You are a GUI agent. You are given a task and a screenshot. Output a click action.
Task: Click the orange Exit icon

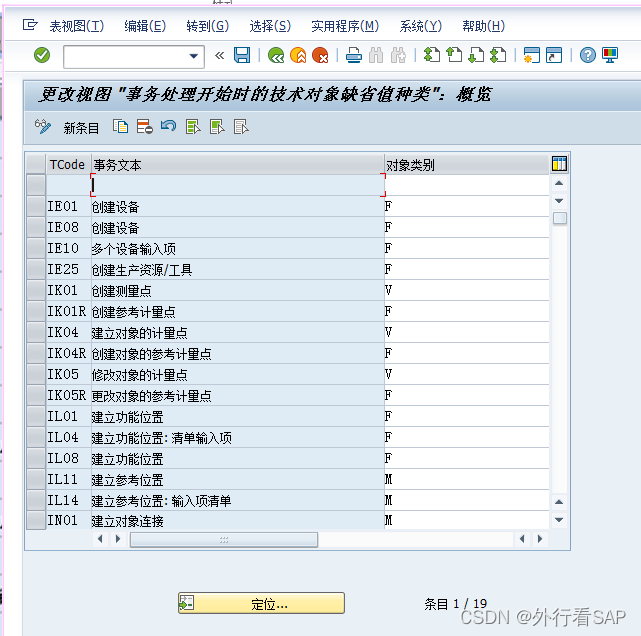tap(298, 55)
